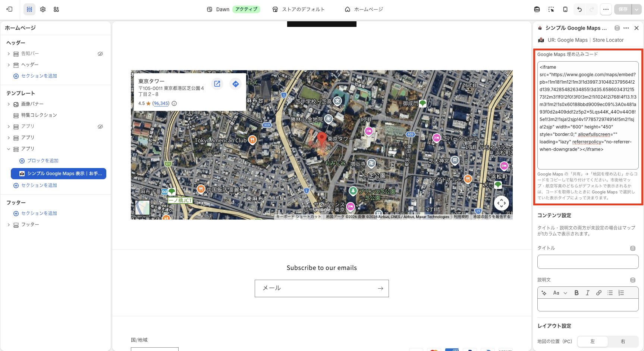Click the undo arrow

pyautogui.click(x=579, y=9)
